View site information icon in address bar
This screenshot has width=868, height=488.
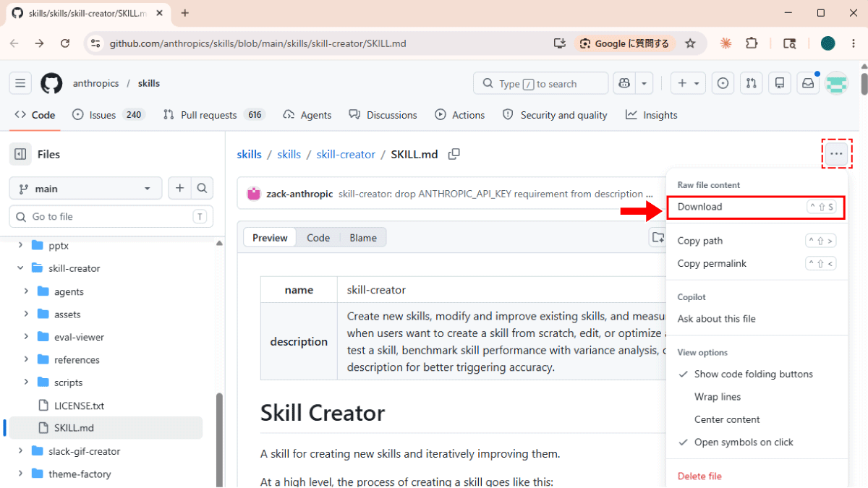pyautogui.click(x=95, y=43)
